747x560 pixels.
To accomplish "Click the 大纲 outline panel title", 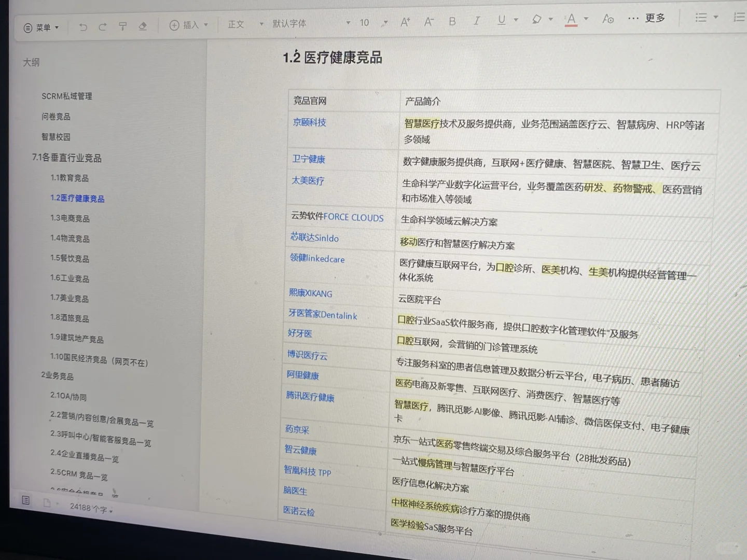I will (x=31, y=62).
